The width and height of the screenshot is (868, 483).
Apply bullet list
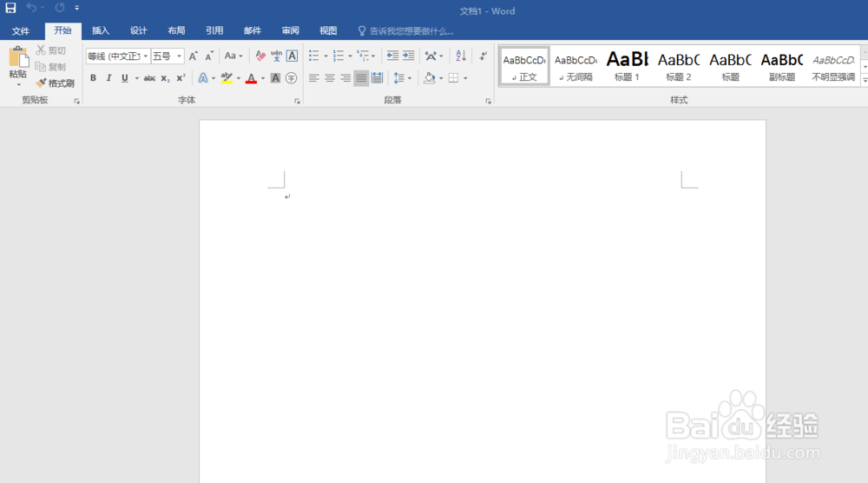pos(314,56)
